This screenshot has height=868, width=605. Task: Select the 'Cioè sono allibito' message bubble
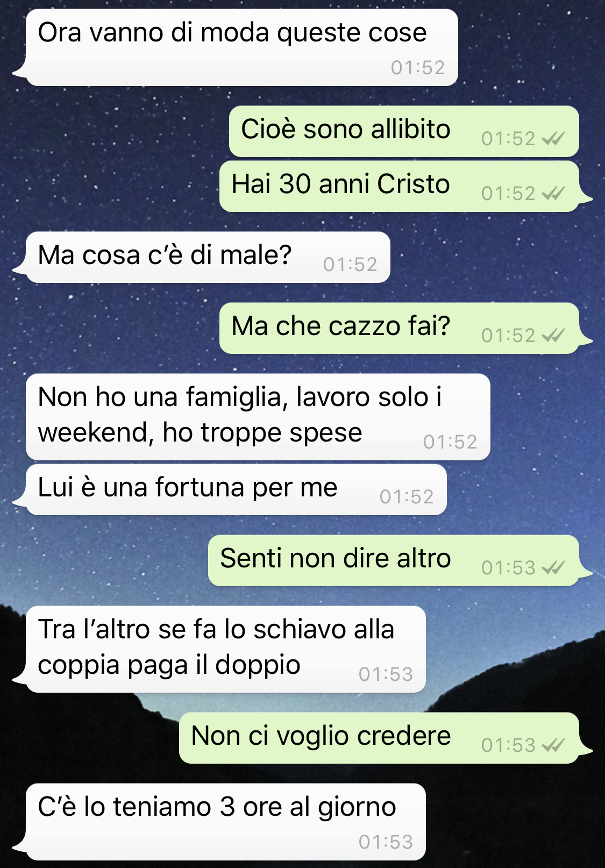click(404, 131)
